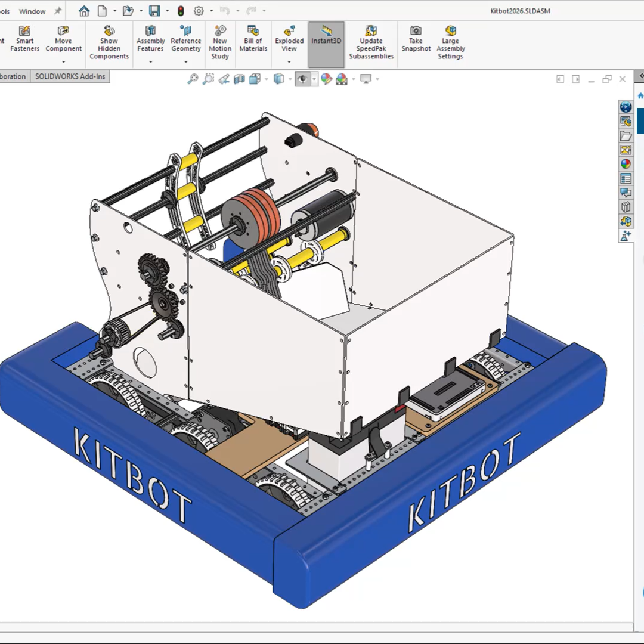This screenshot has height=644, width=644.
Task: Open View Palette task pane tab
Action: pyautogui.click(x=626, y=150)
